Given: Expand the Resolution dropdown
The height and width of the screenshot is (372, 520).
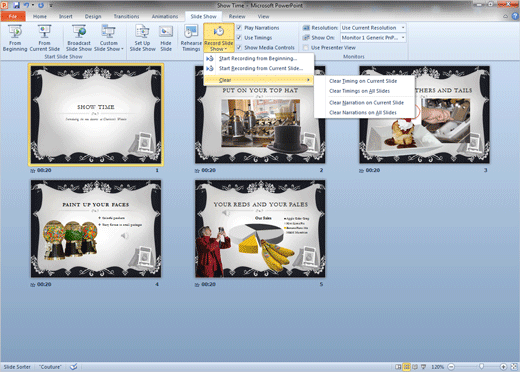Looking at the screenshot, I should click(x=373, y=28).
